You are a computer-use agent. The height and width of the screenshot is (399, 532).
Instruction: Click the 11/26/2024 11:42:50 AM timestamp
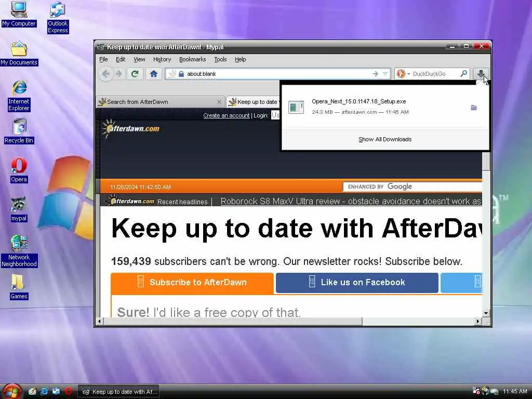[x=140, y=187]
